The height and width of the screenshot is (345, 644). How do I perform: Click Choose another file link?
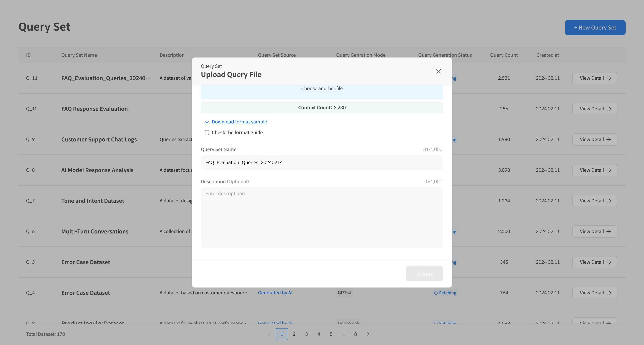coord(322,89)
